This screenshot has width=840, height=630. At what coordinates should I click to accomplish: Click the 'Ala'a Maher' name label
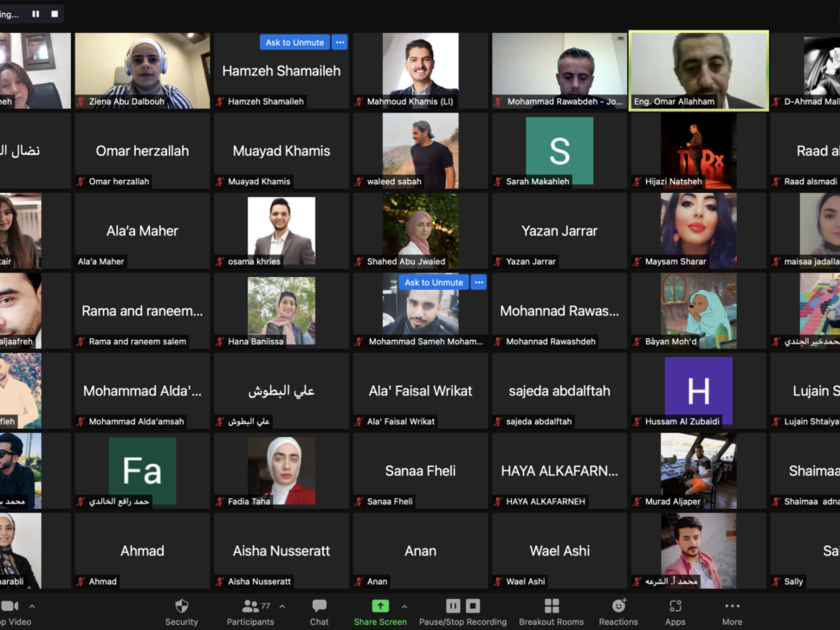coord(100,261)
